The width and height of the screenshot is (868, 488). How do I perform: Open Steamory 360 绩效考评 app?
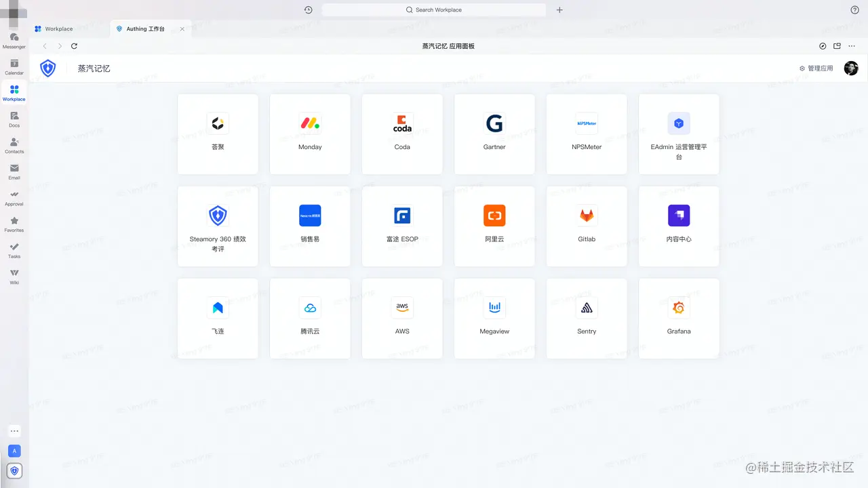click(x=218, y=226)
